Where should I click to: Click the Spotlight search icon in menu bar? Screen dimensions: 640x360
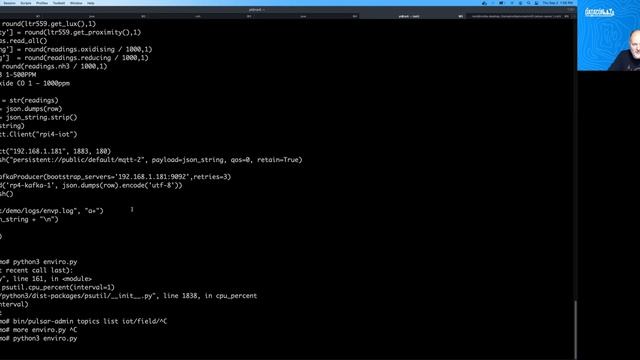click(x=529, y=3)
